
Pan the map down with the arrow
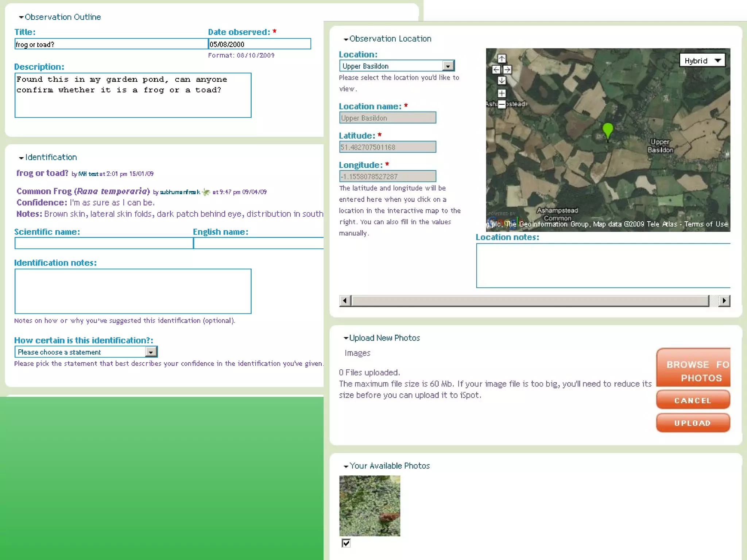coord(502,81)
